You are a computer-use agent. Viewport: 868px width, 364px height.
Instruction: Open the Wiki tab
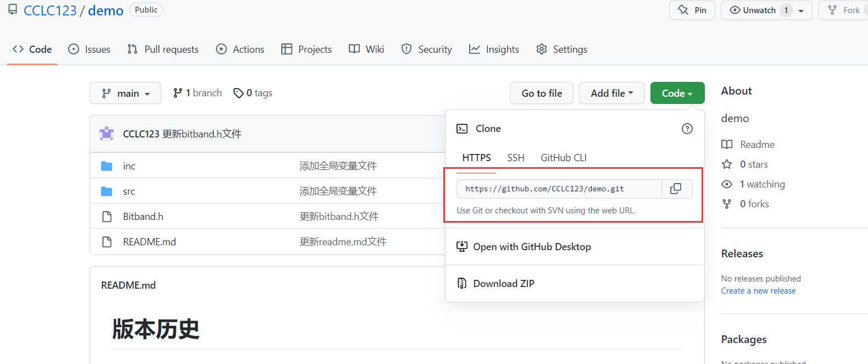366,49
